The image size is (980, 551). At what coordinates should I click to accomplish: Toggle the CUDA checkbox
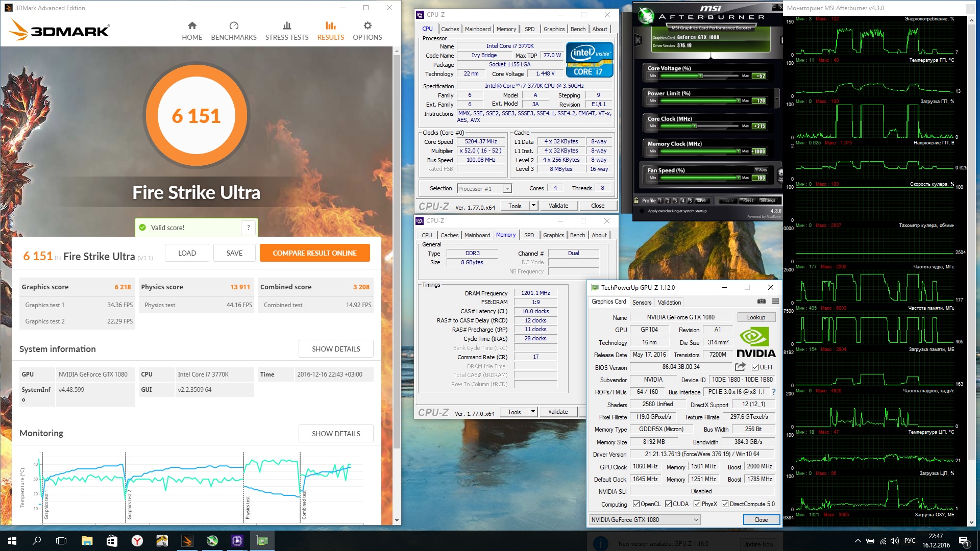coord(668,504)
